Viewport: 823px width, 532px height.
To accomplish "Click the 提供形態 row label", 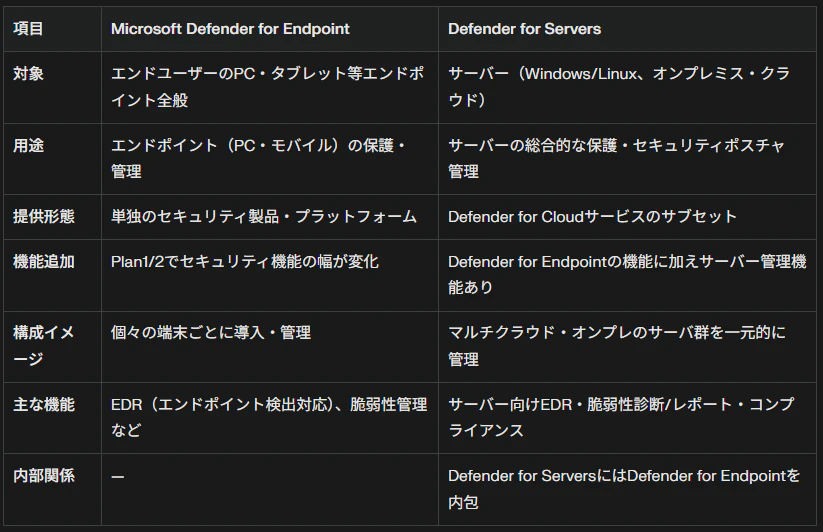I will [x=52, y=217].
